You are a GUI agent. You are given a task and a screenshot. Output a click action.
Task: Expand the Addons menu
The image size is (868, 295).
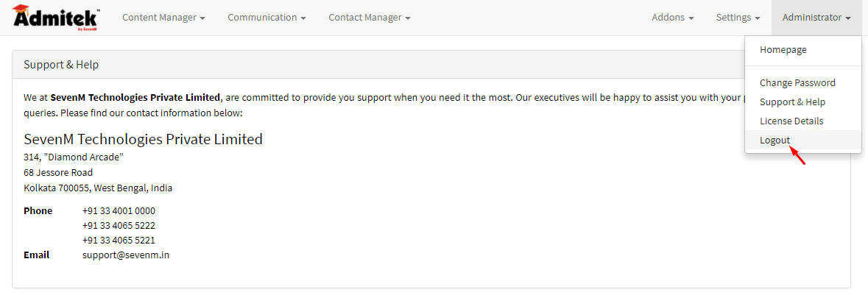point(672,18)
